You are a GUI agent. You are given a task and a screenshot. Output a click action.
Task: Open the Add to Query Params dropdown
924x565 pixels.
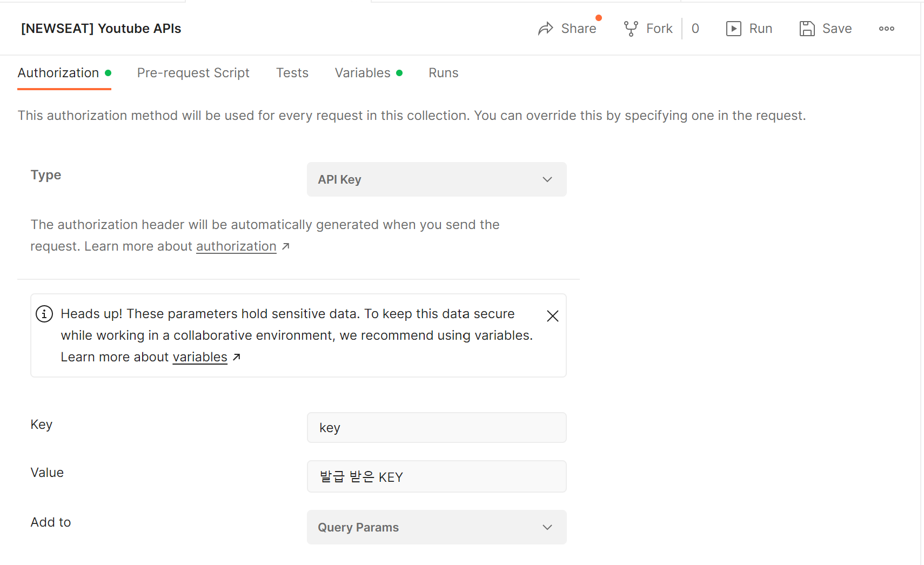click(437, 527)
